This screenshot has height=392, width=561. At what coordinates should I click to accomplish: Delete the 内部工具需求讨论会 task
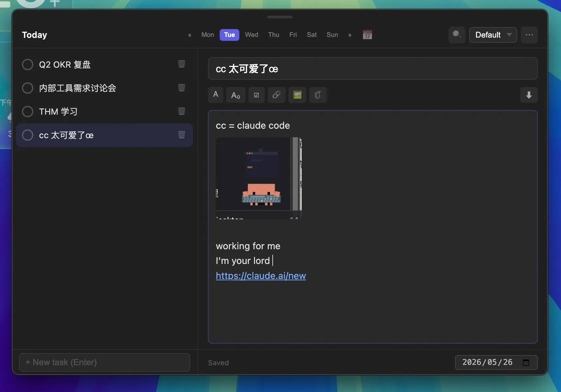pos(181,88)
